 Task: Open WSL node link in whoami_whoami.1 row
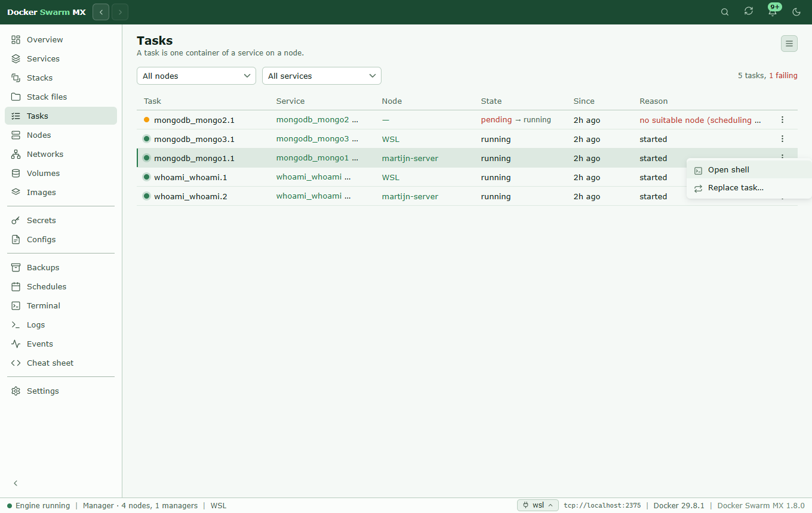click(x=390, y=177)
